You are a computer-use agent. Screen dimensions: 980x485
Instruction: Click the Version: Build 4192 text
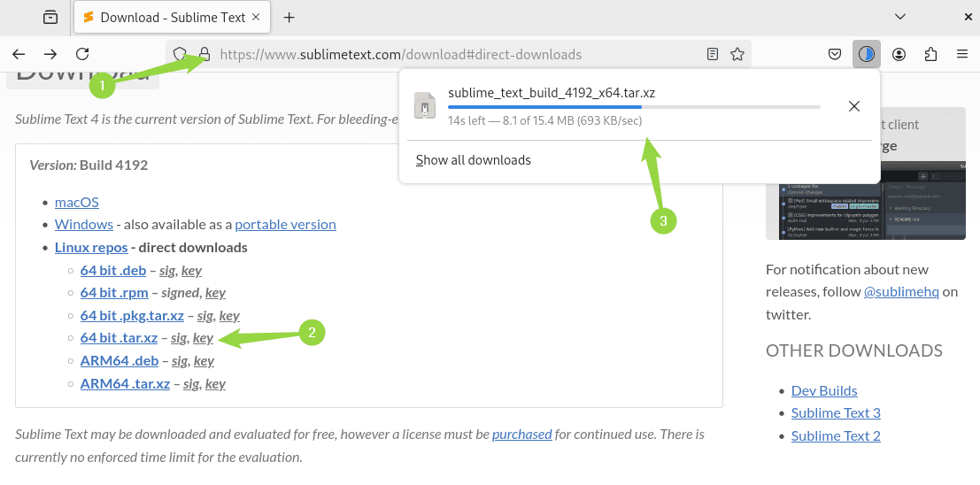pos(89,166)
